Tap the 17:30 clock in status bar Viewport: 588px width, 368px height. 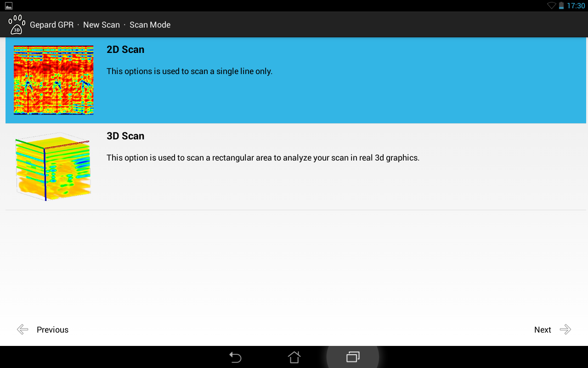[576, 6]
